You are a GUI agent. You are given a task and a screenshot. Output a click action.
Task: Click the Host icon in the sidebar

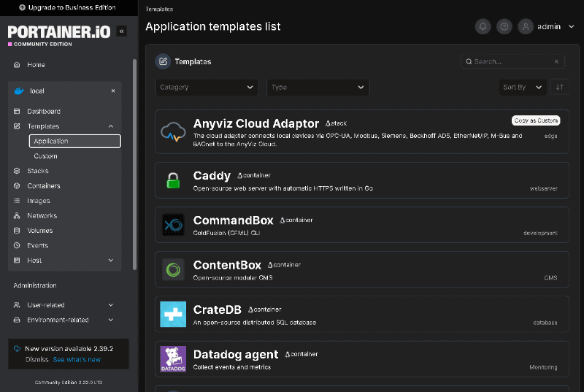tap(17, 260)
